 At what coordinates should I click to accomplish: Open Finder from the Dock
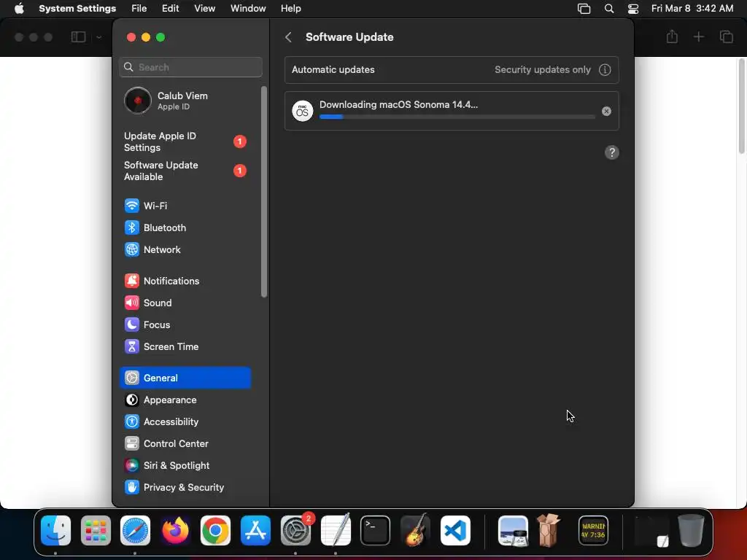coord(55,530)
